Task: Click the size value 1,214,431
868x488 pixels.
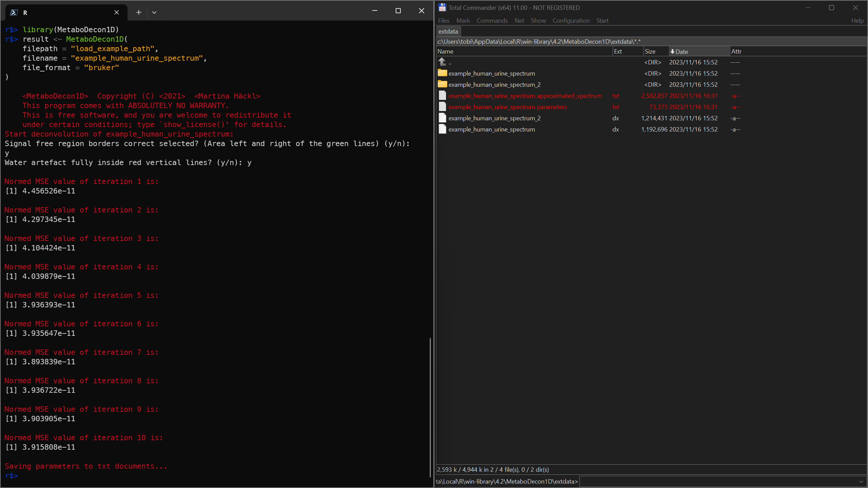Action: (x=654, y=118)
